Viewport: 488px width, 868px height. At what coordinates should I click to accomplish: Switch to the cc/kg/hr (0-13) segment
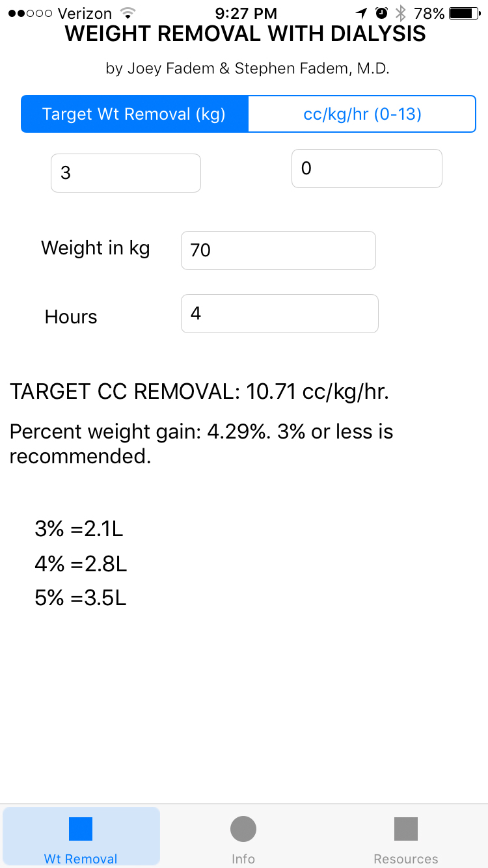coord(362,115)
